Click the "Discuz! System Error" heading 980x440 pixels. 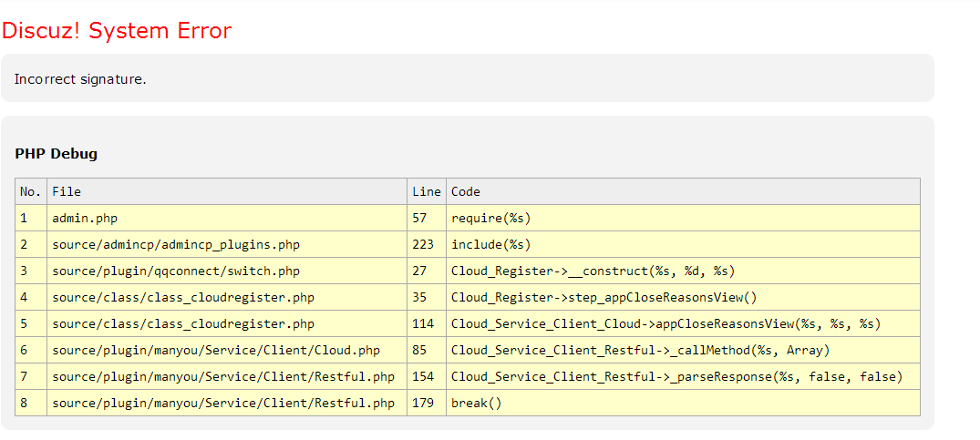(x=117, y=31)
